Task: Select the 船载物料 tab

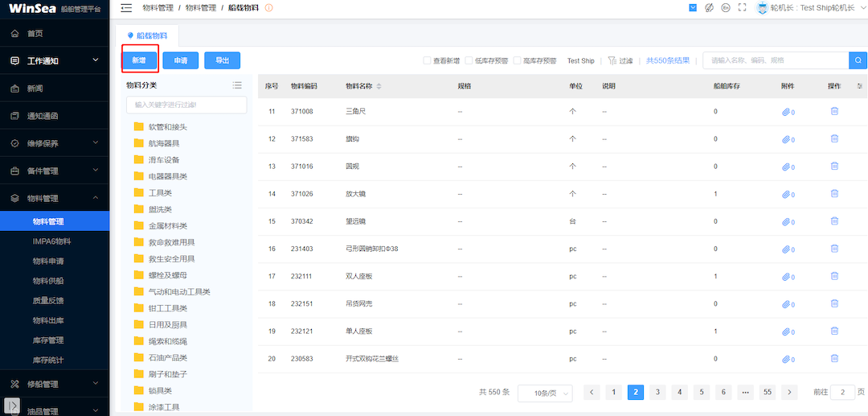Action: click(147, 35)
